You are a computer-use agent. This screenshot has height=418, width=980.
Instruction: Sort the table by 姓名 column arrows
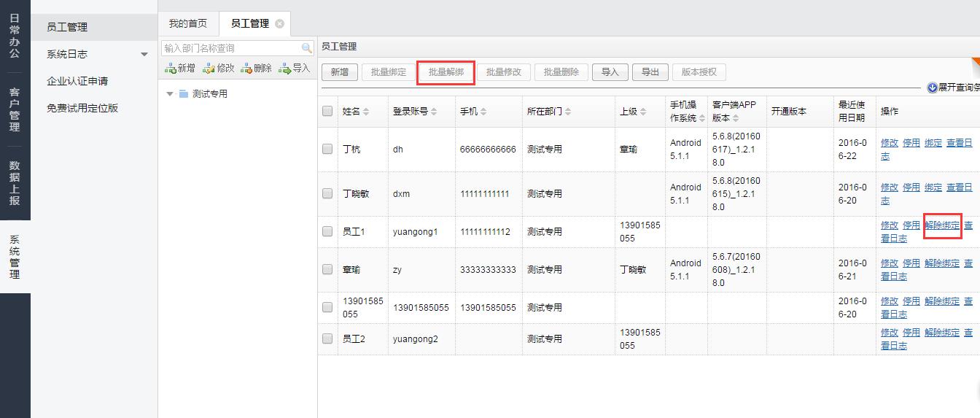(366, 112)
